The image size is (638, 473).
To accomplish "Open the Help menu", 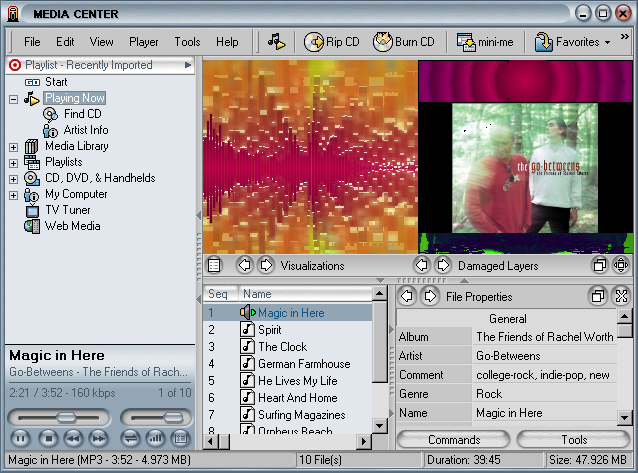I will (227, 42).
